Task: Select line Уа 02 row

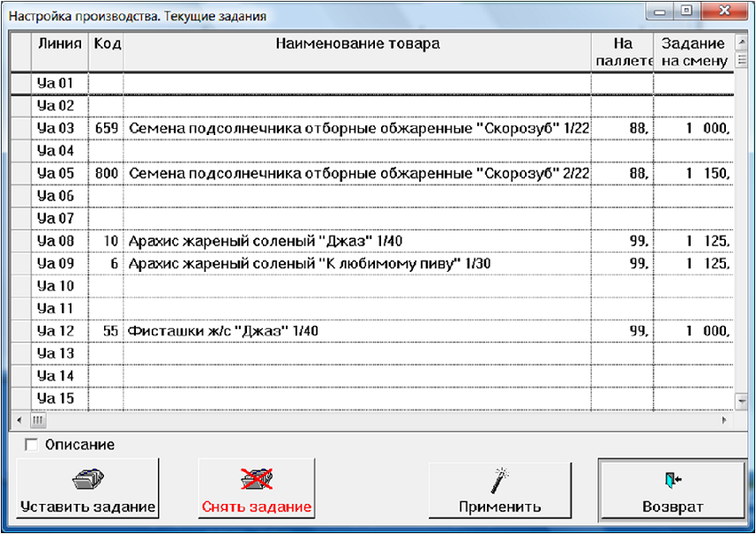Action: [372, 106]
